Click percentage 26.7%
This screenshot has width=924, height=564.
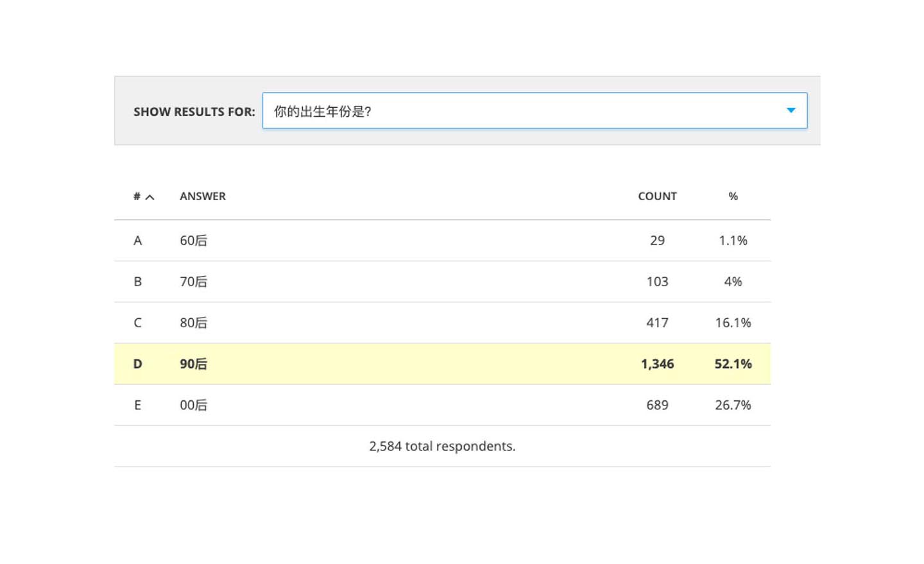[x=733, y=405]
